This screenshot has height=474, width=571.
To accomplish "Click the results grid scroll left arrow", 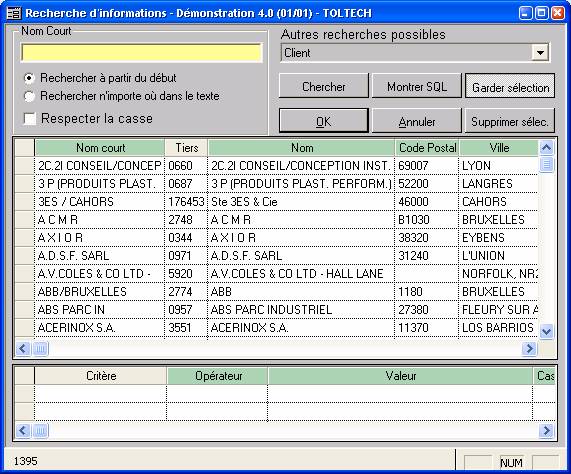I will click(x=23, y=349).
